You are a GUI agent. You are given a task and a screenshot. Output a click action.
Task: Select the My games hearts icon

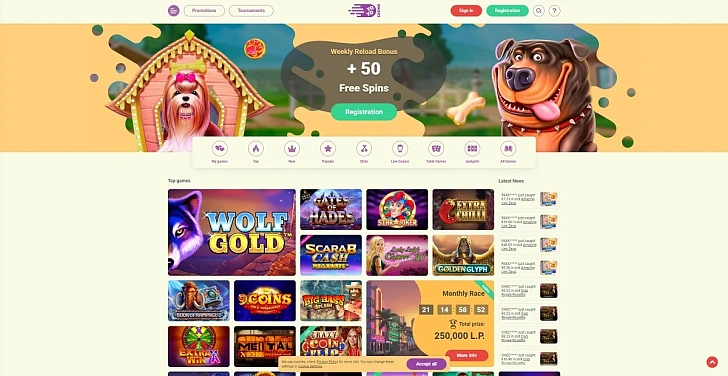(x=220, y=149)
